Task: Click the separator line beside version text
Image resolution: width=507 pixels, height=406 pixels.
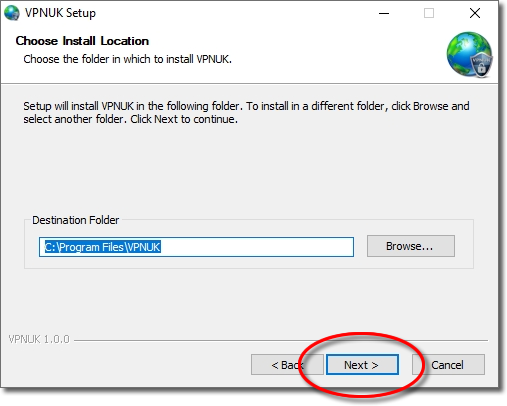Action: tap(281, 340)
